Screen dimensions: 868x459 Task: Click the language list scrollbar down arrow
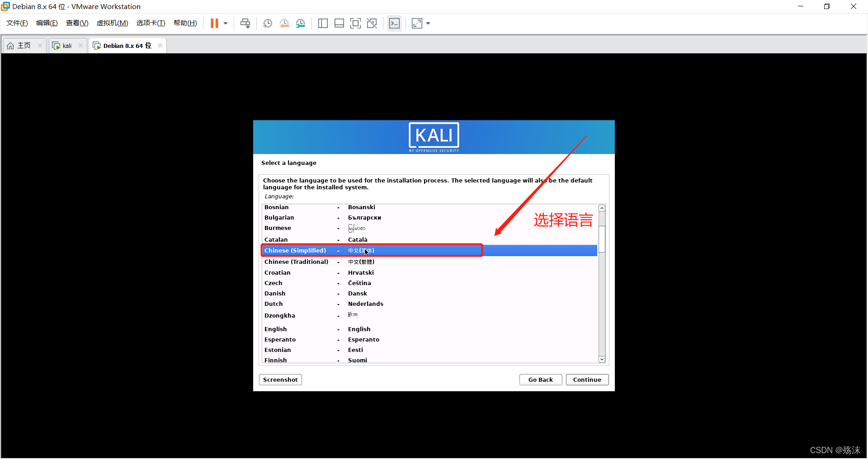pyautogui.click(x=602, y=359)
